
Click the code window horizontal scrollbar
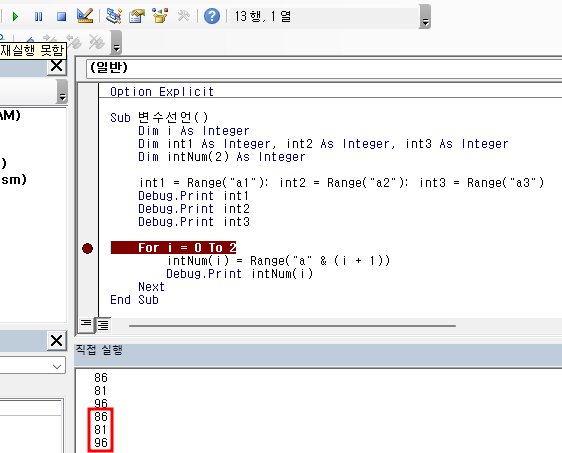(x=292, y=326)
